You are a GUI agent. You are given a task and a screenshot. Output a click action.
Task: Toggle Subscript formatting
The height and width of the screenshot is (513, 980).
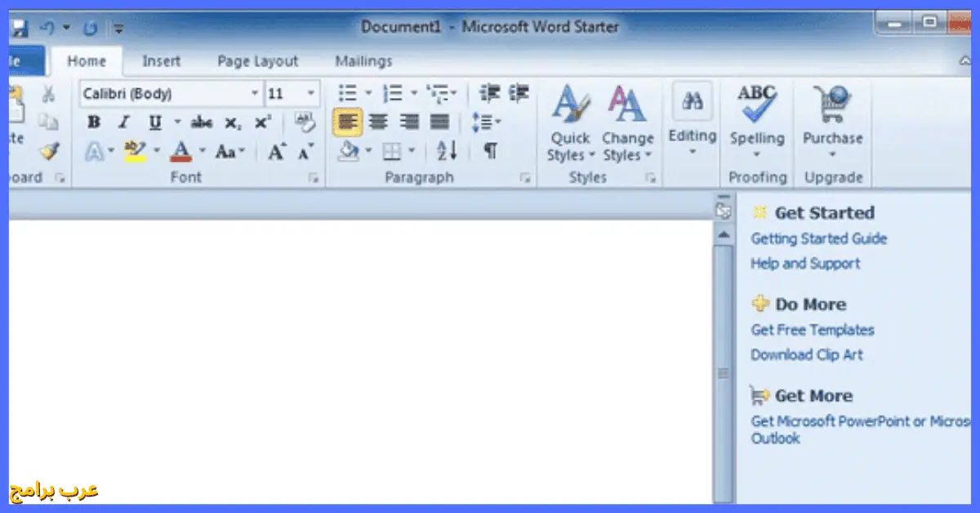point(233,123)
